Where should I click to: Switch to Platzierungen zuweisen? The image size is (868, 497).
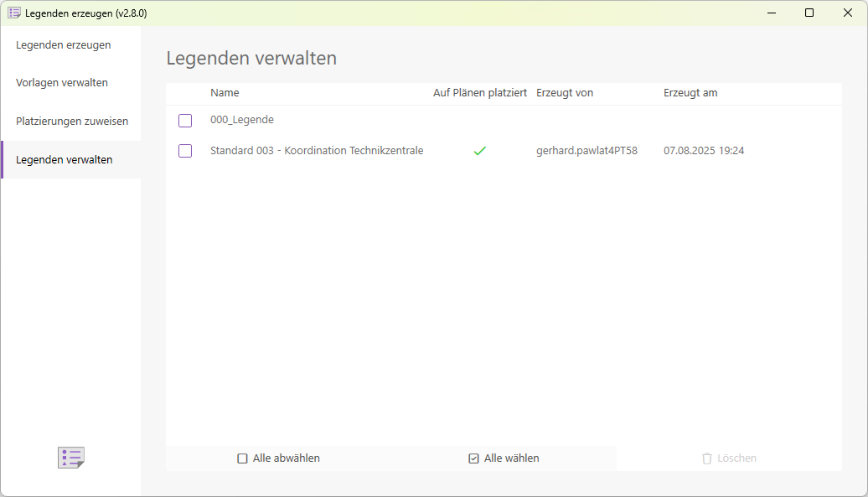coord(71,121)
